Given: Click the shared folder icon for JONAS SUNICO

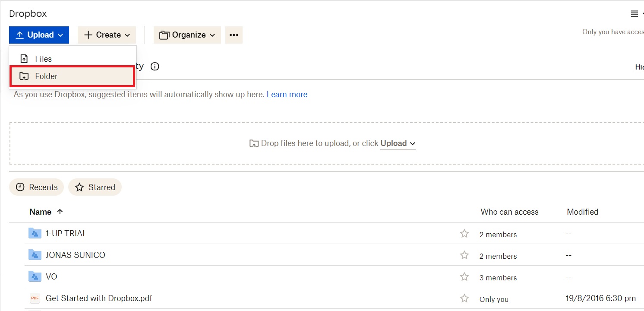Looking at the screenshot, I should tap(35, 255).
